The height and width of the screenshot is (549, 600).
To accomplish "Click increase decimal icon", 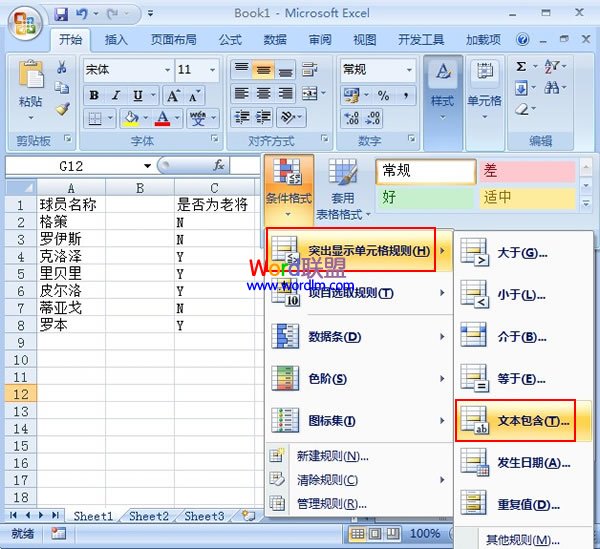I will pyautogui.click(x=351, y=118).
